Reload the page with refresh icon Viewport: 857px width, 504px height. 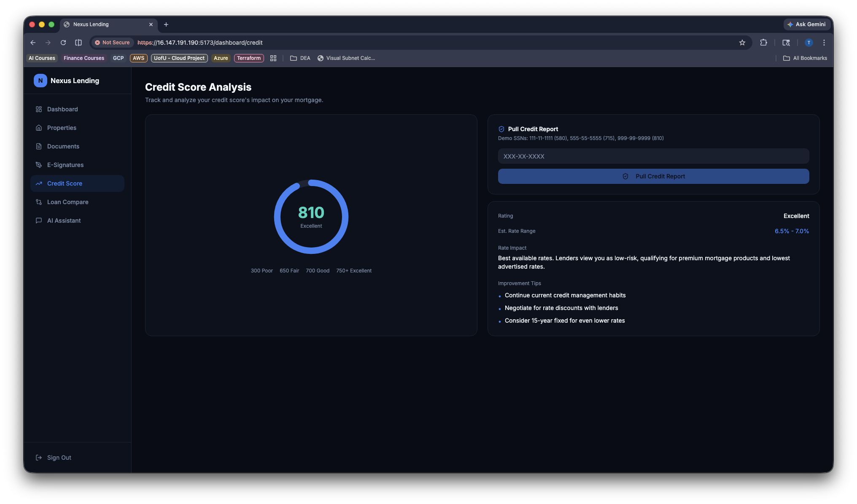coord(63,43)
